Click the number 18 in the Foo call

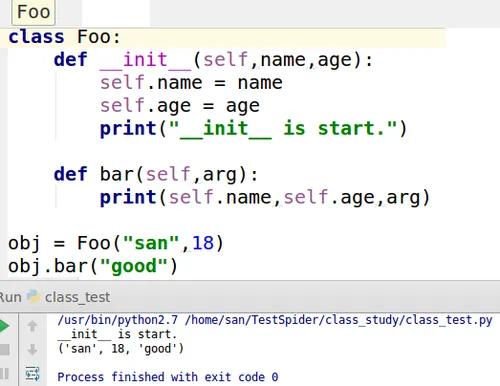pyautogui.click(x=203, y=243)
